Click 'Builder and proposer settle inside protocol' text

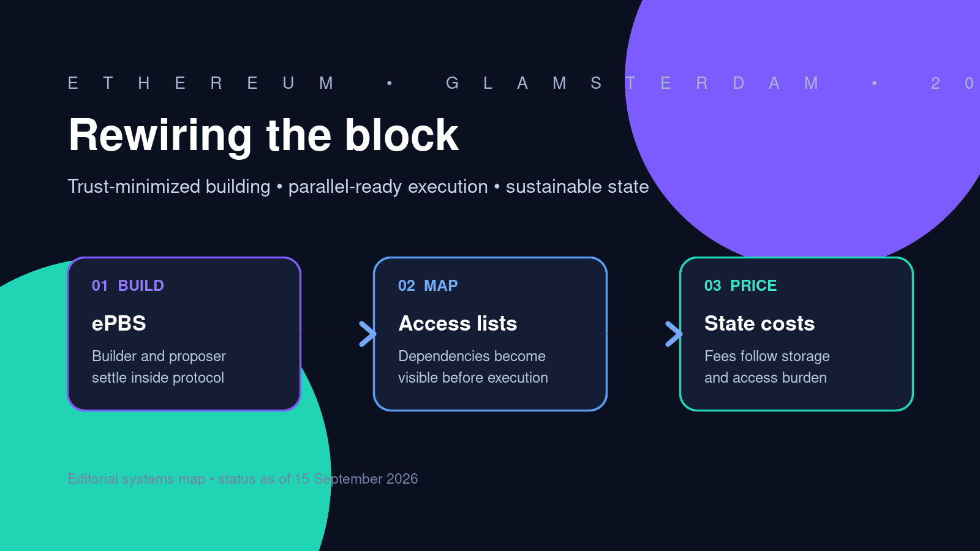pos(159,367)
